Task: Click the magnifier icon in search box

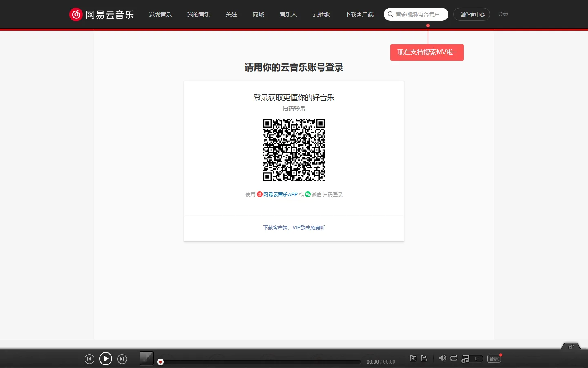Action: [x=390, y=14]
